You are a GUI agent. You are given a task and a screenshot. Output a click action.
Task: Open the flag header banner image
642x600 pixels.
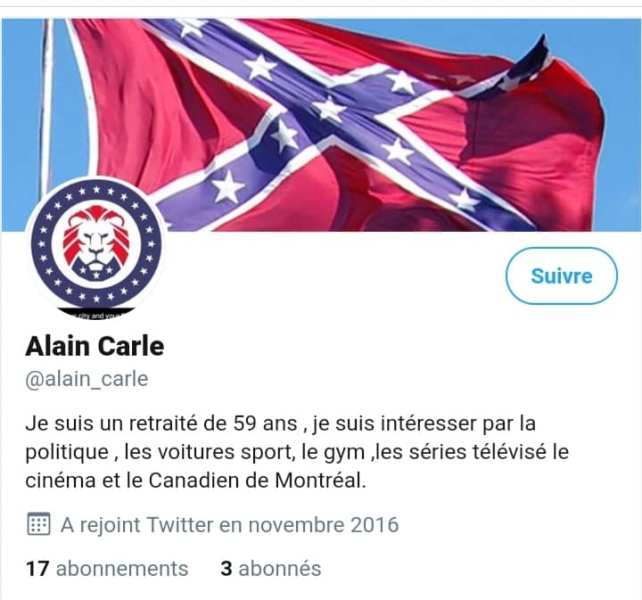321,125
